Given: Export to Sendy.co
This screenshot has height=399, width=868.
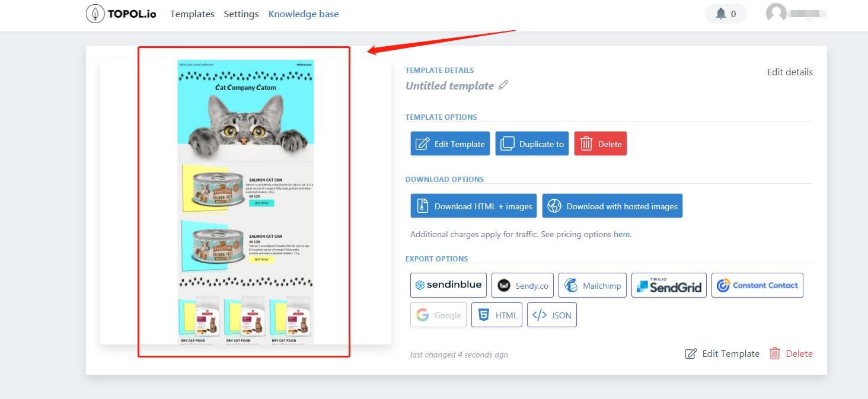Looking at the screenshot, I should point(522,285).
